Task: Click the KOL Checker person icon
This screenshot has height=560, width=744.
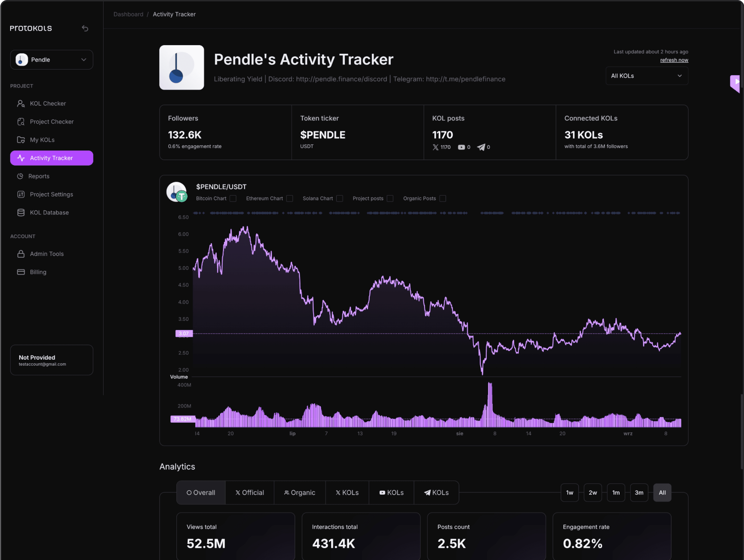Action: pyautogui.click(x=21, y=104)
